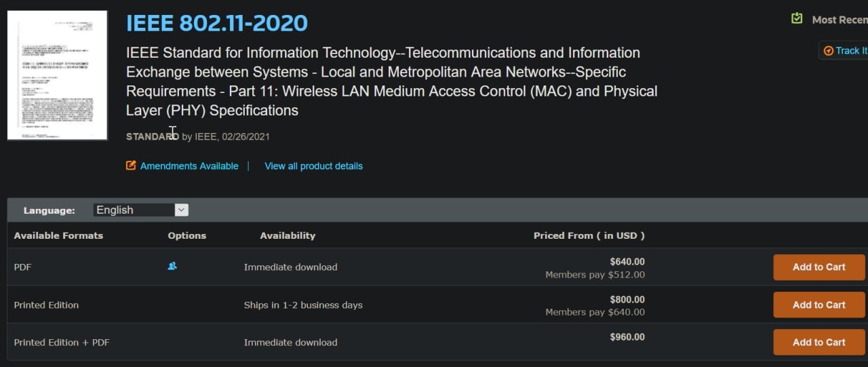Click the $640.00 PDF price
The height and width of the screenshot is (367, 868).
click(x=627, y=261)
